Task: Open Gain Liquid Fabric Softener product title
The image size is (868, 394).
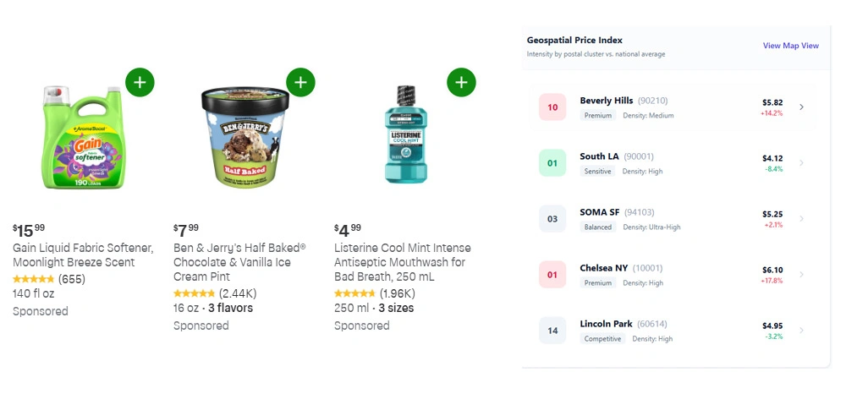Action: pyautogui.click(x=83, y=255)
